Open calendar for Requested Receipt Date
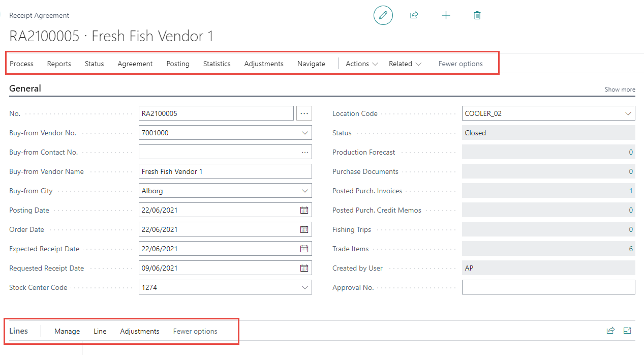This screenshot has height=355, width=644. click(x=304, y=268)
